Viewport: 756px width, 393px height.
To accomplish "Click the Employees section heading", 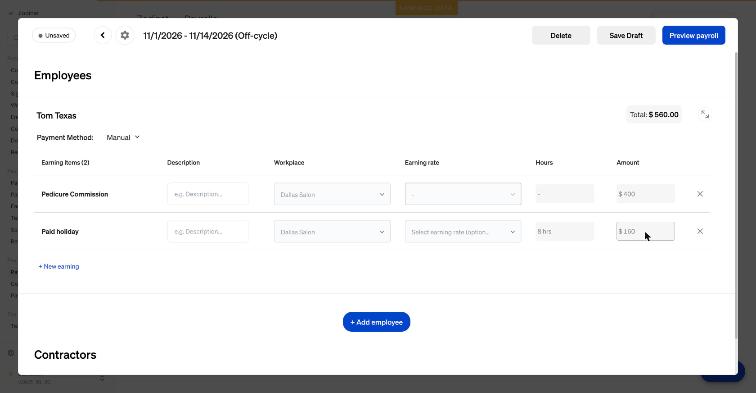I will (63, 75).
